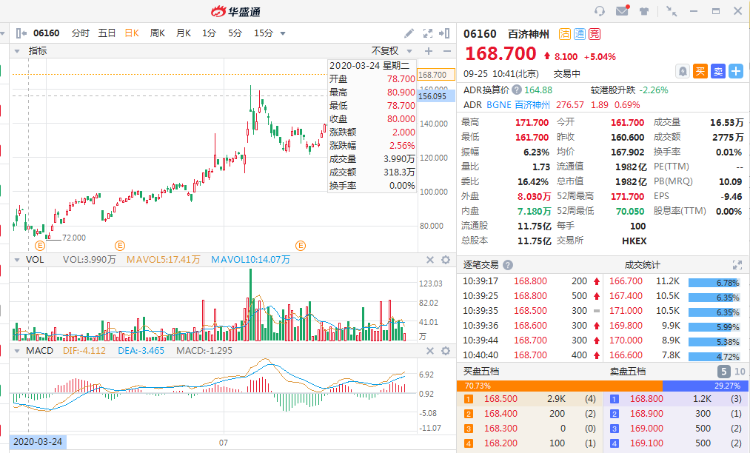Open MACD indicator settings gear

(x=445, y=351)
